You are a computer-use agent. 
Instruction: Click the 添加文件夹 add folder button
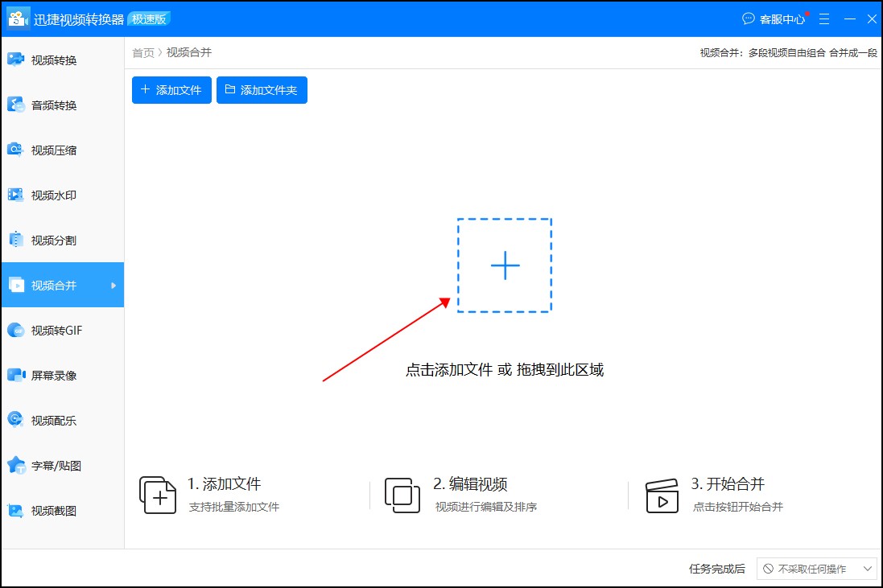pyautogui.click(x=262, y=90)
